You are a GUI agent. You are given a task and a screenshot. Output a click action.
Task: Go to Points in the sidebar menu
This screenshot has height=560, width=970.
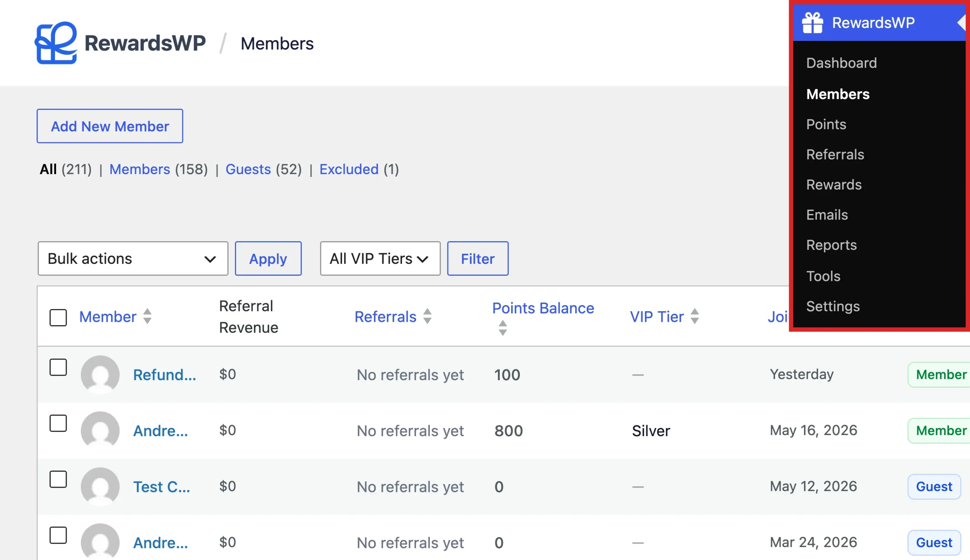tap(826, 124)
